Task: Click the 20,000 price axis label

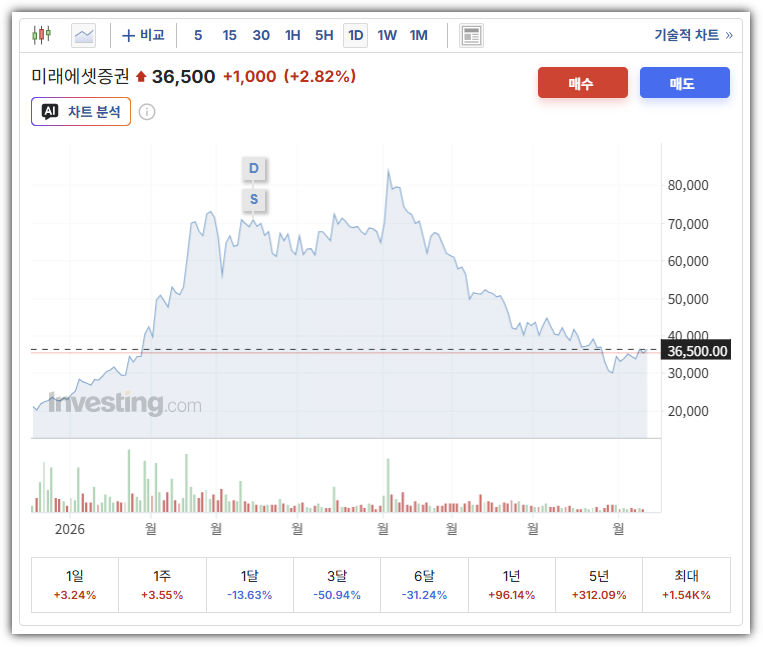Action: (x=688, y=411)
